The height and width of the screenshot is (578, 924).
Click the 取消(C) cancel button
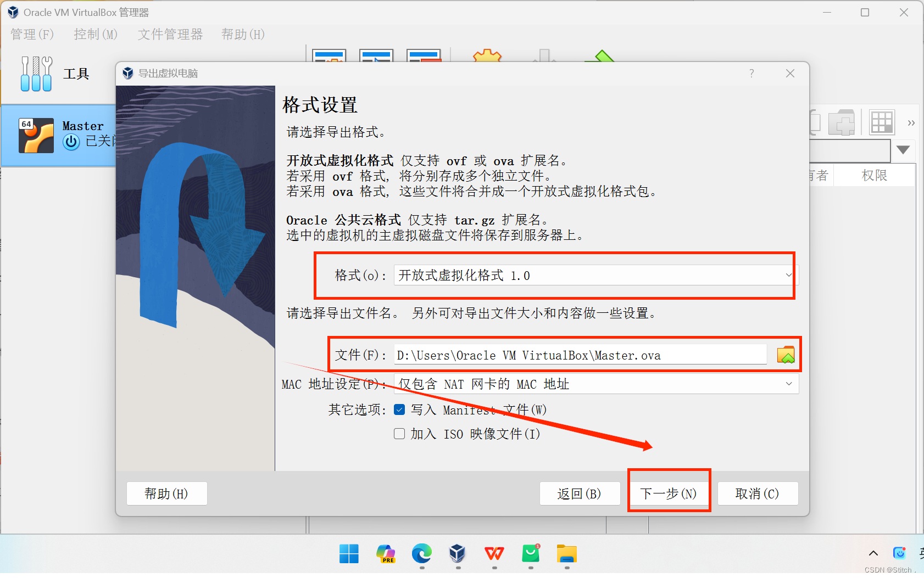758,493
